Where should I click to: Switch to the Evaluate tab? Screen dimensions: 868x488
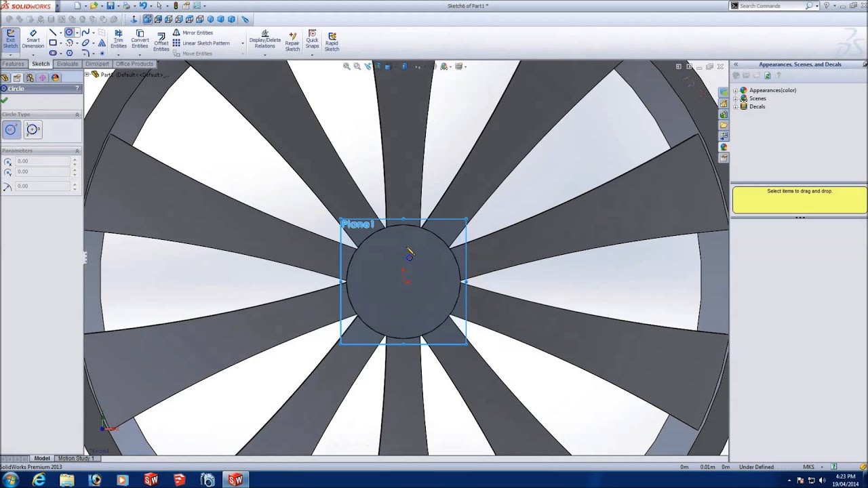(x=67, y=64)
